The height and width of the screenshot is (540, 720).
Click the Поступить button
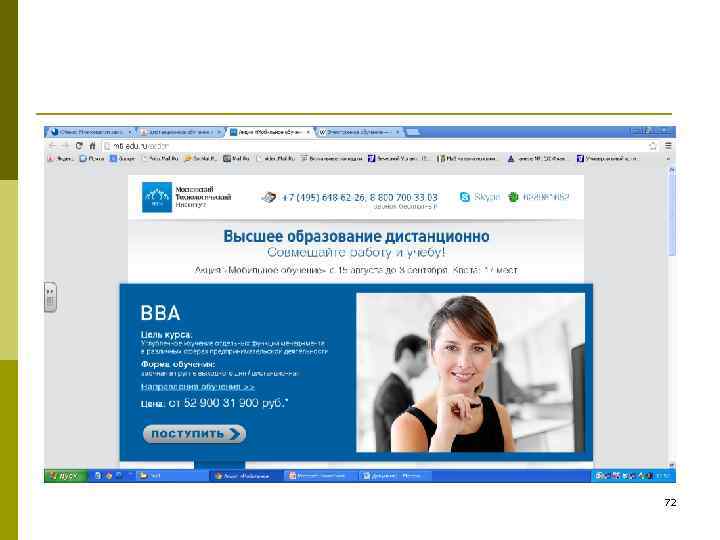194,434
